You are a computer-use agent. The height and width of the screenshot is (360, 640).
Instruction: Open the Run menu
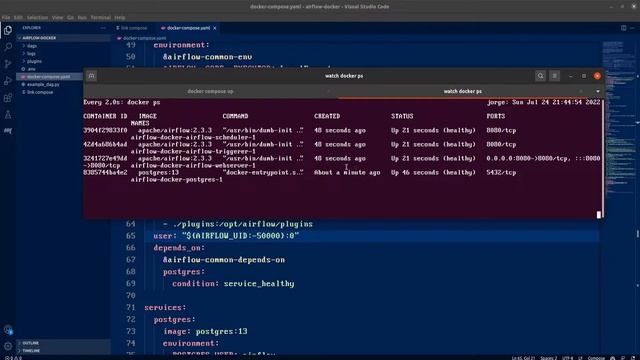pos(82,18)
